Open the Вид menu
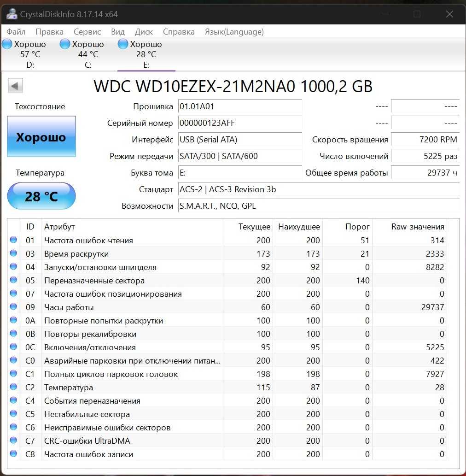466x476 pixels. [x=118, y=32]
